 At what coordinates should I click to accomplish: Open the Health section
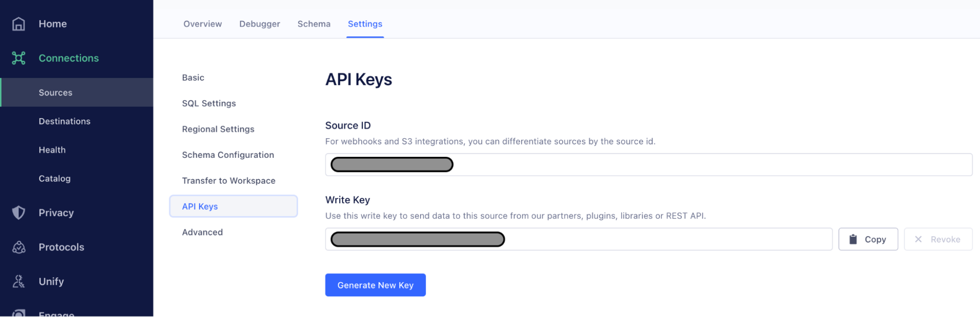[52, 149]
